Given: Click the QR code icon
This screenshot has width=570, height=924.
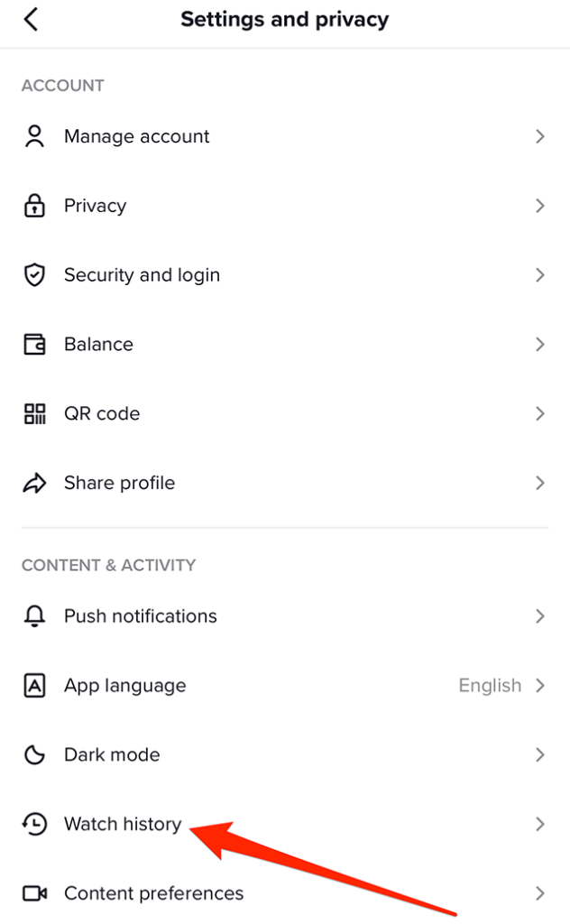Looking at the screenshot, I should pos(34,413).
